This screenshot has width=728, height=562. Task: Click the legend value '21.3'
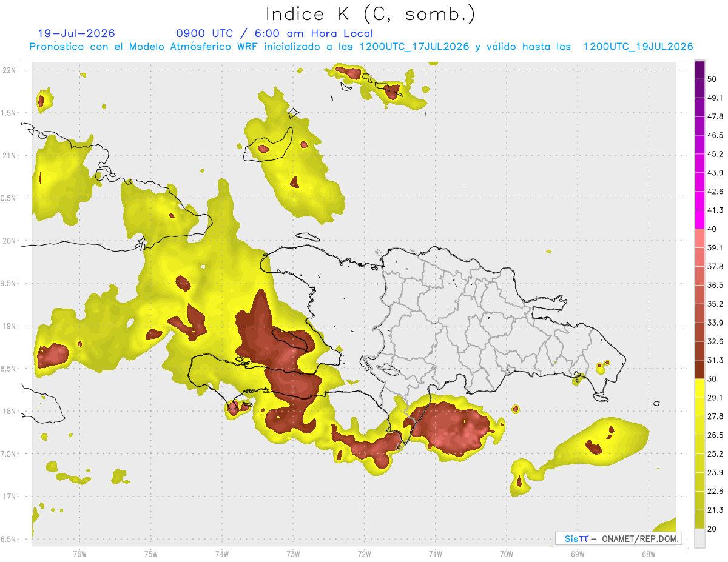point(715,510)
